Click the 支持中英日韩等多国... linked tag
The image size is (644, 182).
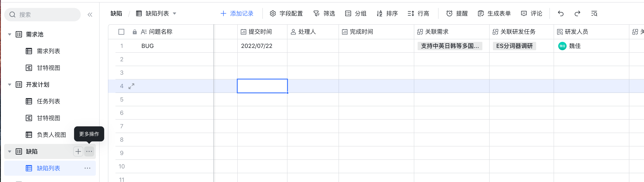coord(450,46)
